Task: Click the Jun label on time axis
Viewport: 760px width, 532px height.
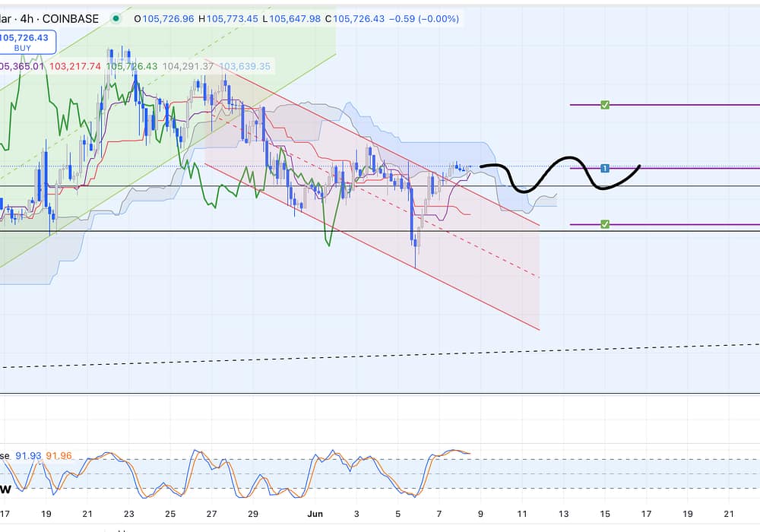Action: point(315,514)
